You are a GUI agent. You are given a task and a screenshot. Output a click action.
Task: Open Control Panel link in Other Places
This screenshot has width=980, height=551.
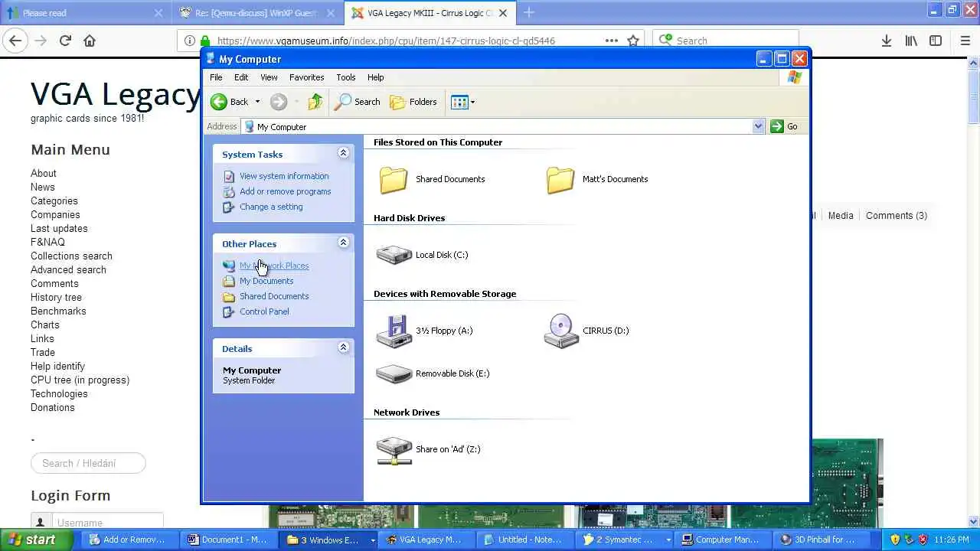[264, 311]
